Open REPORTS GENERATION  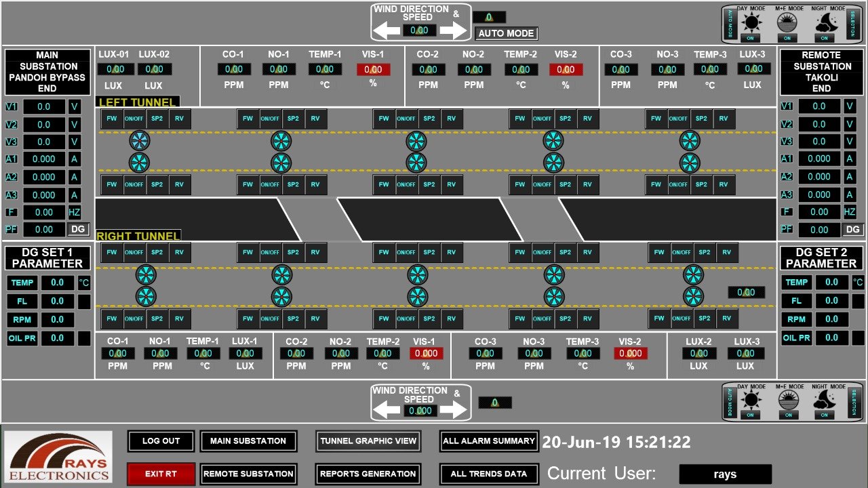(x=368, y=474)
